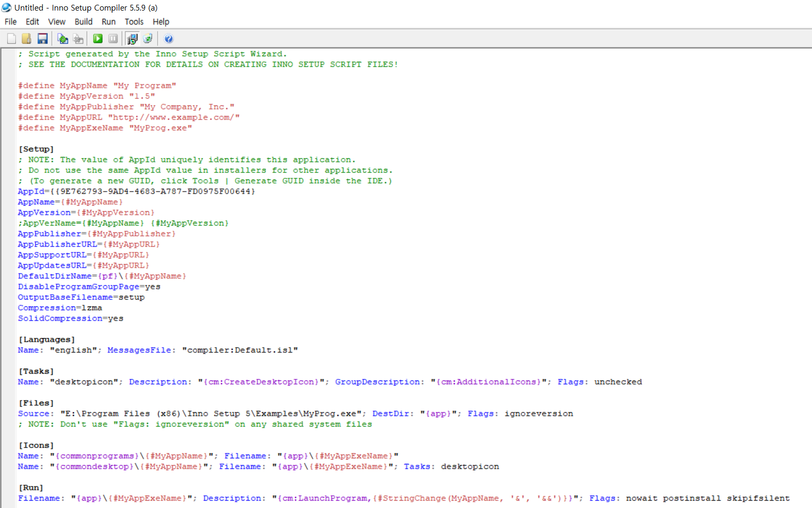This screenshot has width=812, height=508.
Task: Click the [Run] section header
Action: click(31, 488)
